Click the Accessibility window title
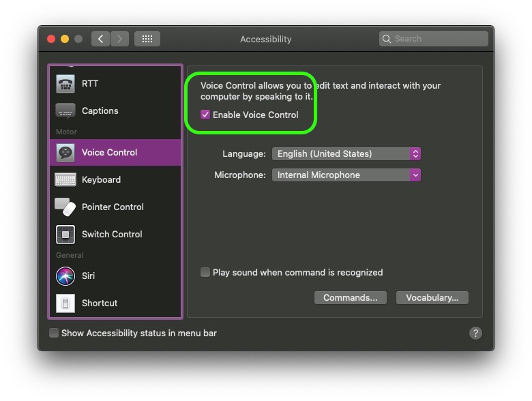532x401 pixels. [x=266, y=40]
